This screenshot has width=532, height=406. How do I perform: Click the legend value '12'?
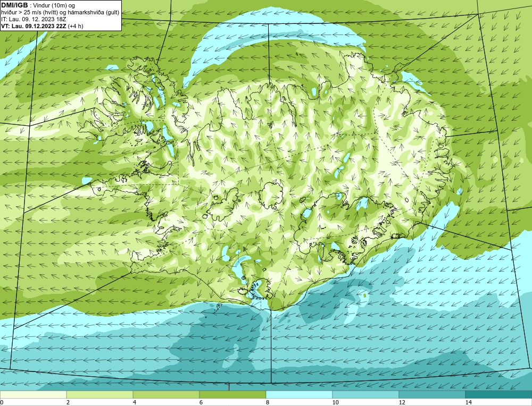click(402, 402)
